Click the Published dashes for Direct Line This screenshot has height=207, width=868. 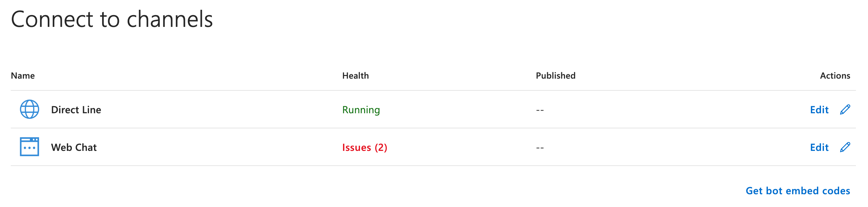(540, 110)
